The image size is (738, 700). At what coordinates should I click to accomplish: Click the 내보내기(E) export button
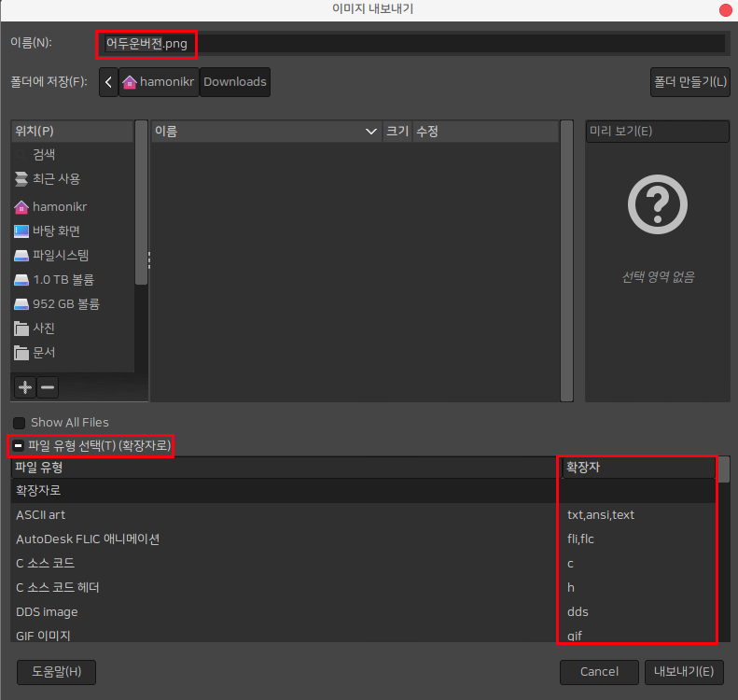click(x=684, y=672)
